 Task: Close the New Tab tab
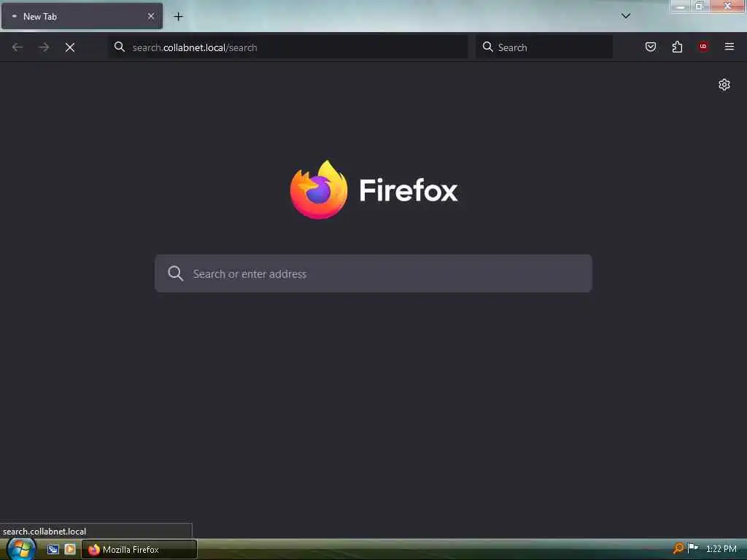151,16
